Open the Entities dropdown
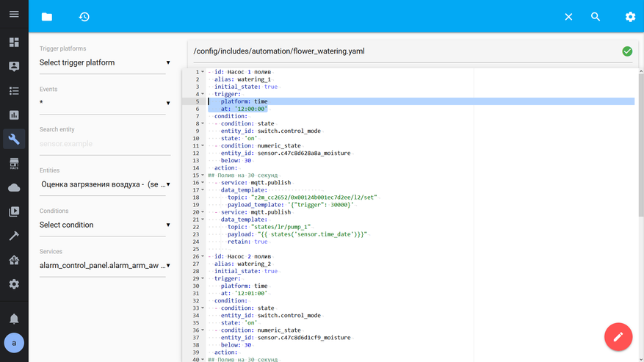 point(104,184)
